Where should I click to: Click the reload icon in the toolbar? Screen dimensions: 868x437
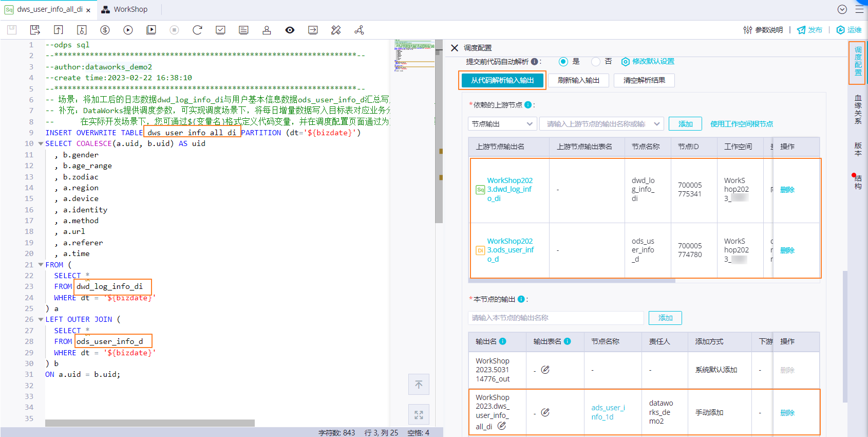point(197,30)
